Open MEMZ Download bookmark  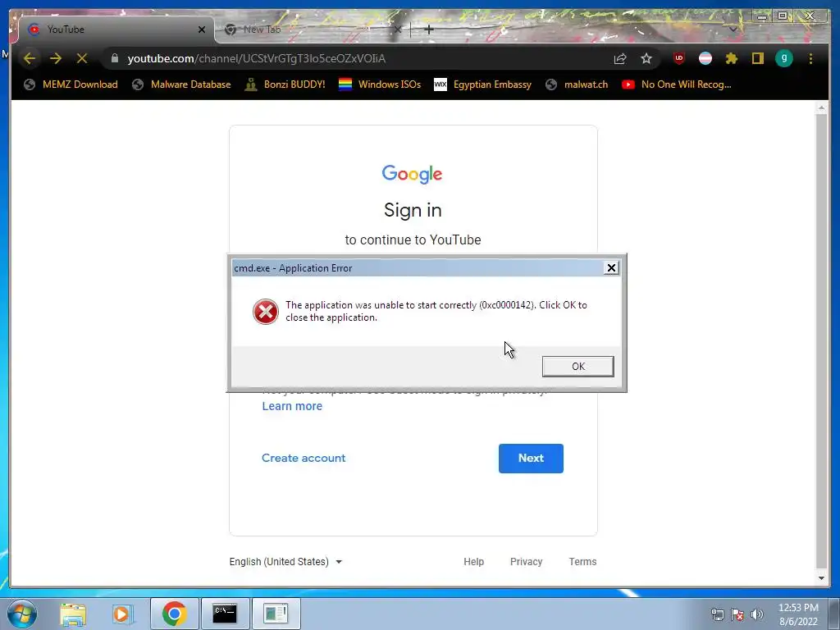click(71, 84)
